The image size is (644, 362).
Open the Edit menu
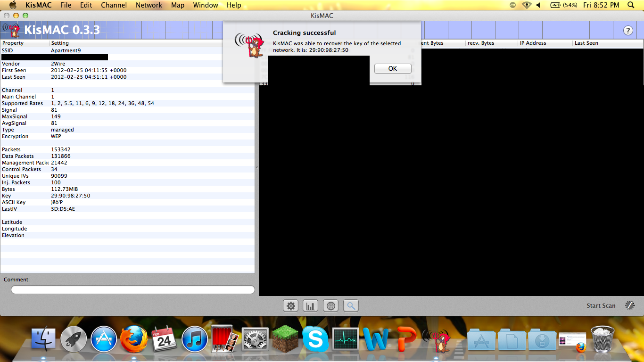pyautogui.click(x=86, y=5)
